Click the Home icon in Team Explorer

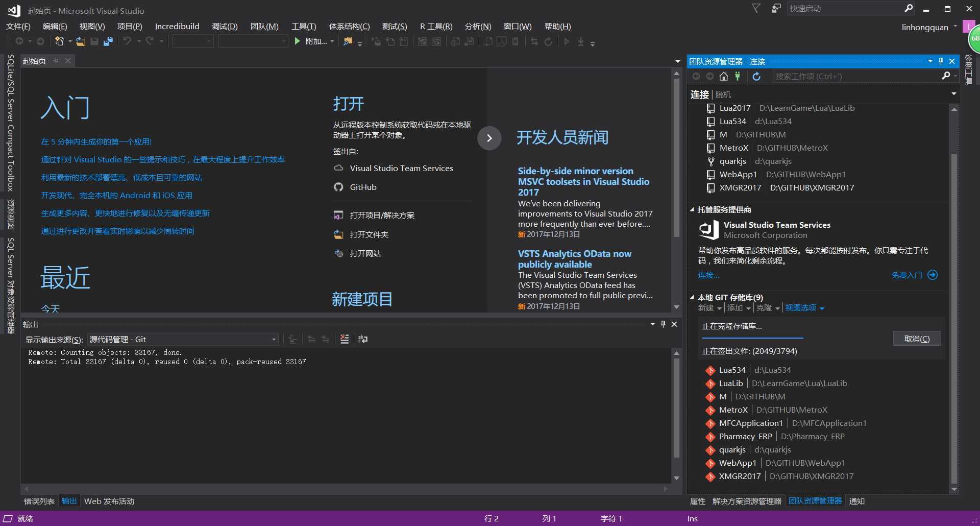724,76
